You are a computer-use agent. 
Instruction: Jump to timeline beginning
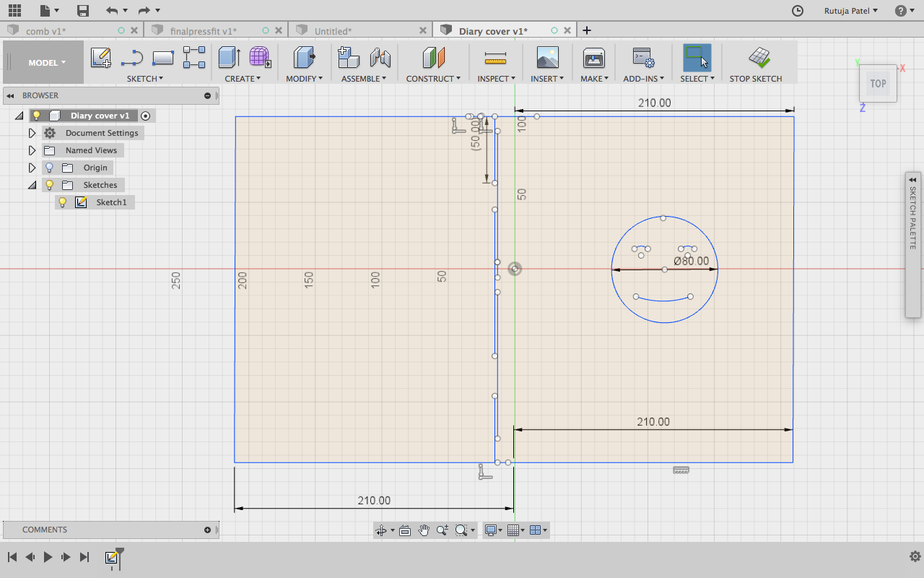(12, 557)
